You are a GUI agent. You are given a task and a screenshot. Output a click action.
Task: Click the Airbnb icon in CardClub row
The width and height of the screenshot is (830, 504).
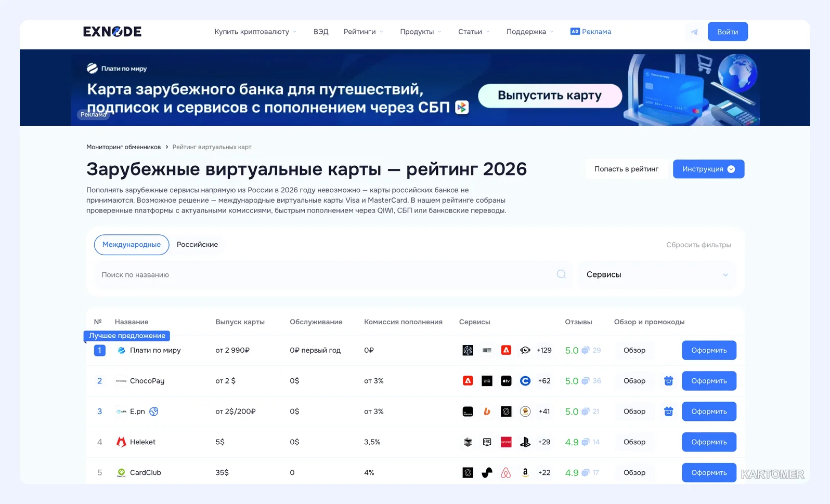pyautogui.click(x=506, y=473)
